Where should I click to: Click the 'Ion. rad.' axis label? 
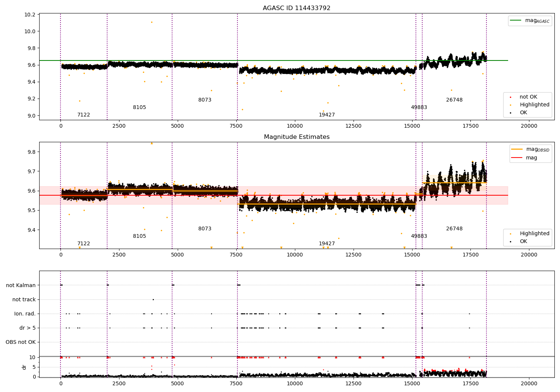(25, 314)
